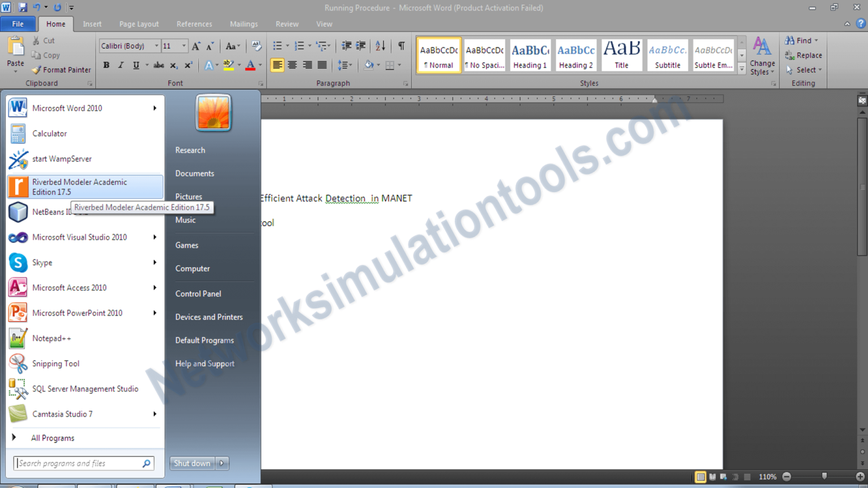This screenshot has height=488, width=868.
Task: Apply strikethrough formatting to text
Action: tap(159, 65)
